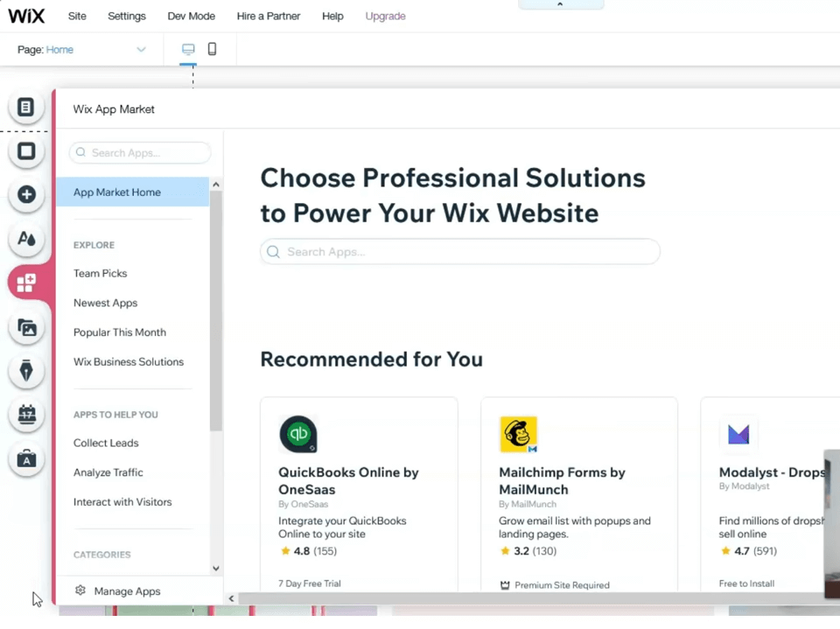Click the Mailchimp 3.2 star rating
This screenshot has height=629, width=840.
coord(528,551)
